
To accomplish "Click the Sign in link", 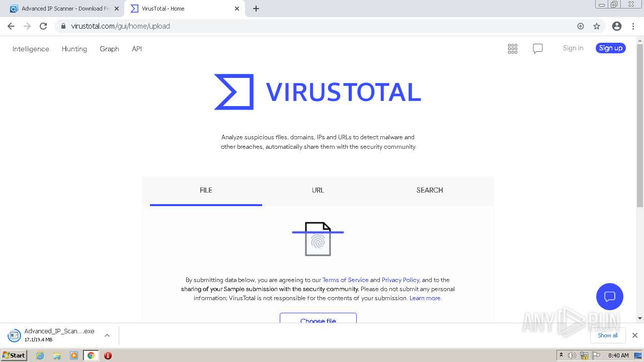I will pos(573,48).
